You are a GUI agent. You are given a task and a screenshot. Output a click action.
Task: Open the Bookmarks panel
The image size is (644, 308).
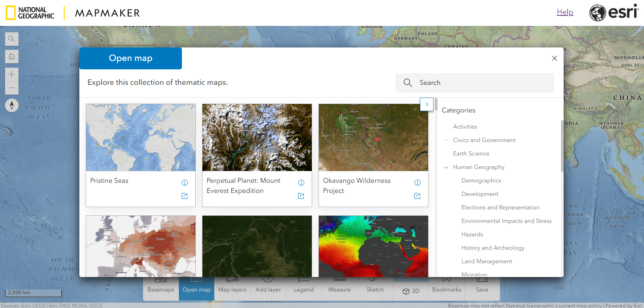point(446,289)
